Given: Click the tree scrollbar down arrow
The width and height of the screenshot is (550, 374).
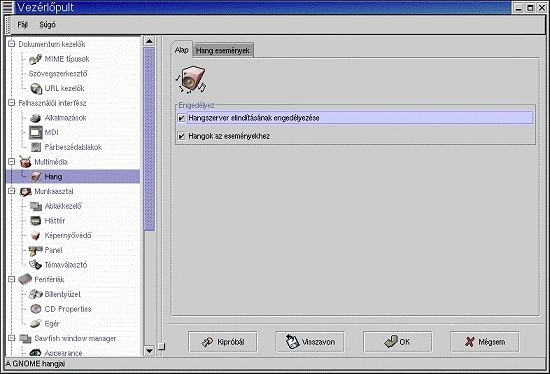Looking at the screenshot, I should (149, 350).
